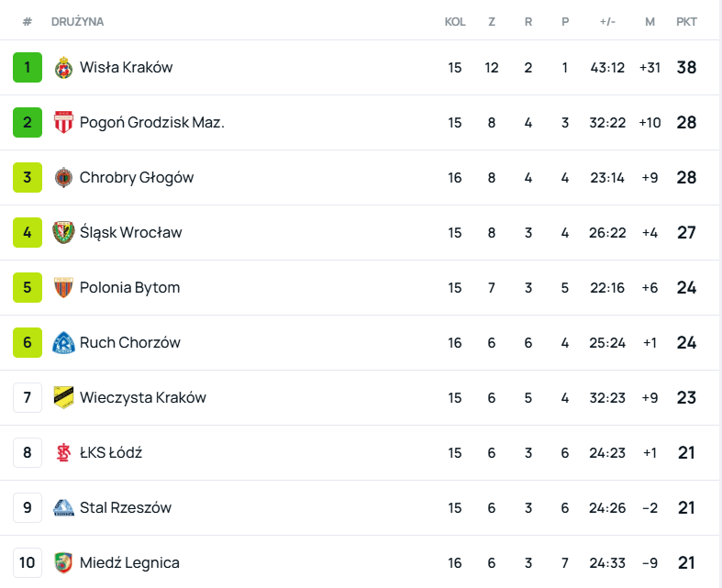Select the Śląsk Wrocław crest icon

tap(63, 233)
